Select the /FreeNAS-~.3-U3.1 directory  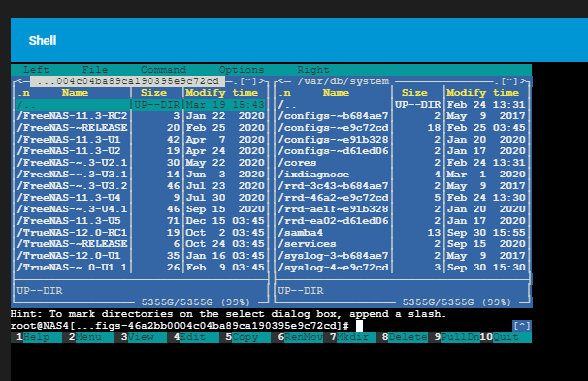[x=141, y=175]
